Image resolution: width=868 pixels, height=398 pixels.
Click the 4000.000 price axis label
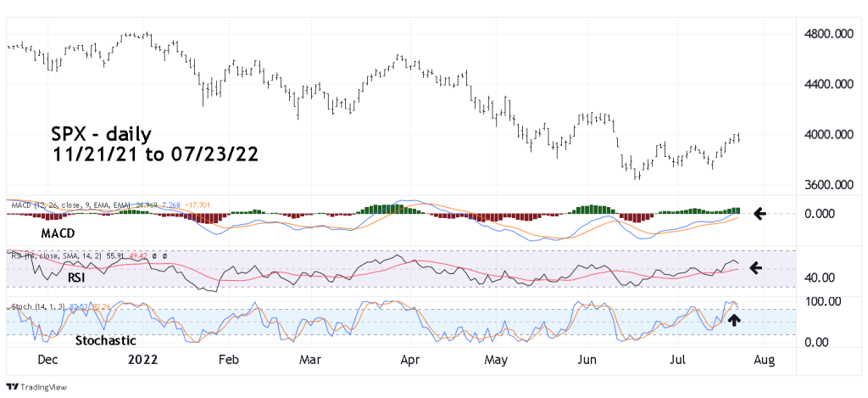(x=827, y=134)
